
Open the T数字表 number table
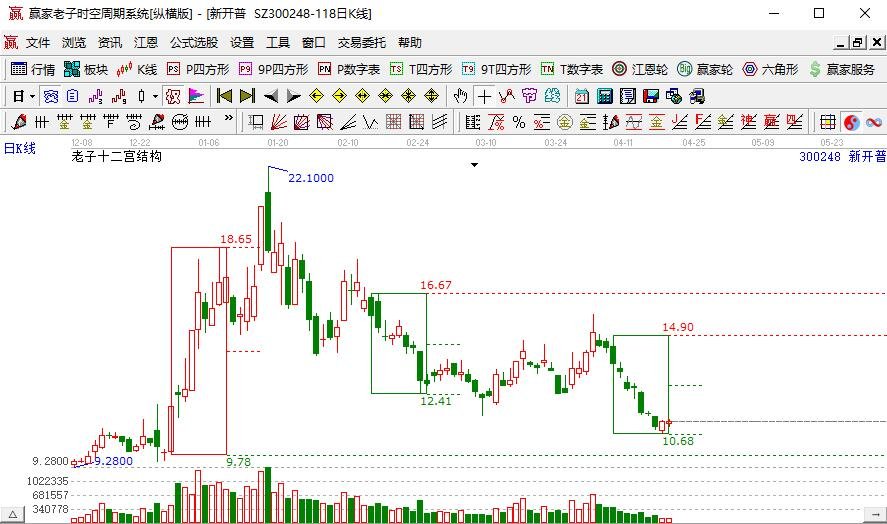pyautogui.click(x=571, y=69)
